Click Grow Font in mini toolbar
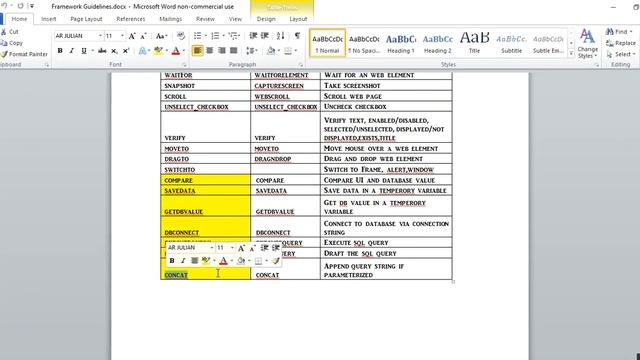Viewport: 640px width, 360px height. 241,248
